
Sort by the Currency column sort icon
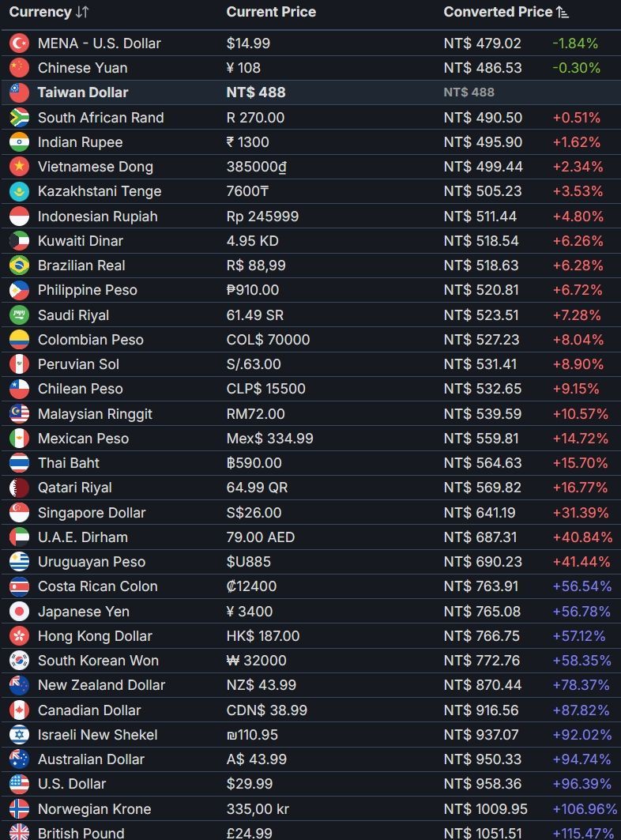tap(82, 12)
